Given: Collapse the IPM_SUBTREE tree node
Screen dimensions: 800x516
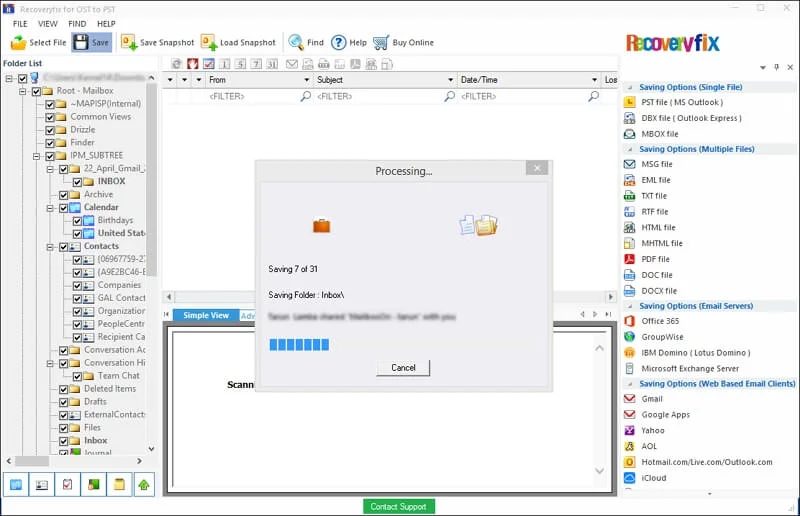Looking at the screenshot, I should pos(37,156).
